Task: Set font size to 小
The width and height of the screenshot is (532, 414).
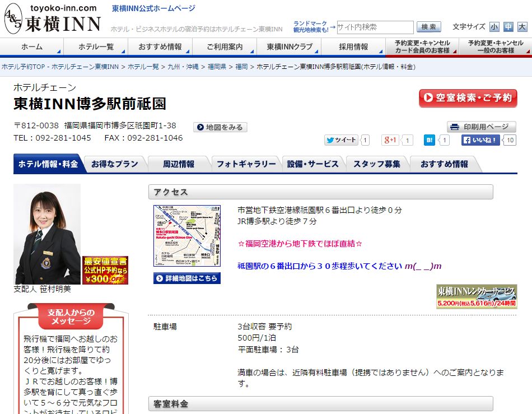Action: coord(494,27)
